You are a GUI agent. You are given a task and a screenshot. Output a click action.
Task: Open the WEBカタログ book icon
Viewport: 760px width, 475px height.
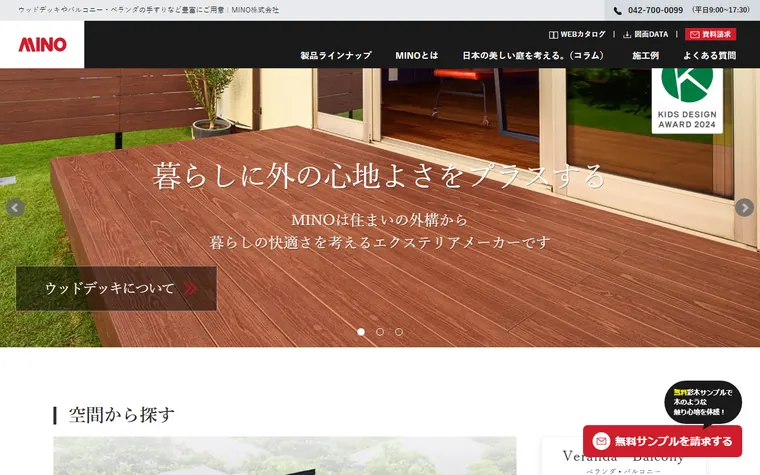point(553,35)
